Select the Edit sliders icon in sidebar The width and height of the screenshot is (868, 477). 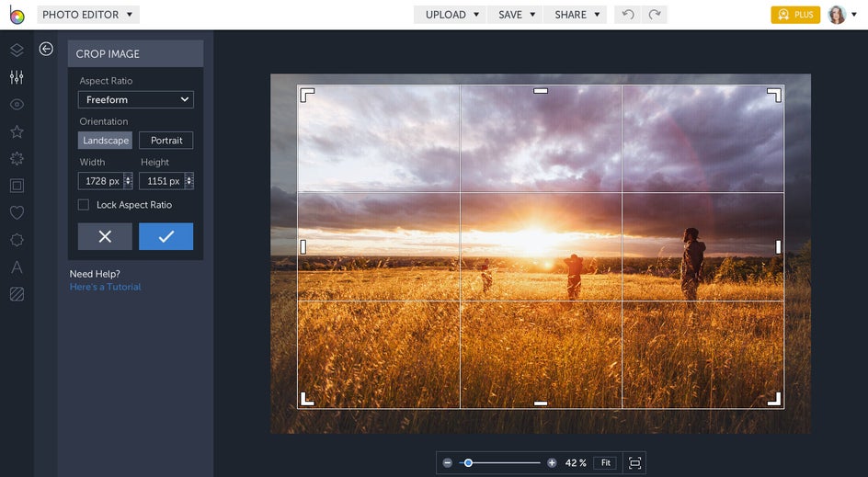click(x=17, y=77)
